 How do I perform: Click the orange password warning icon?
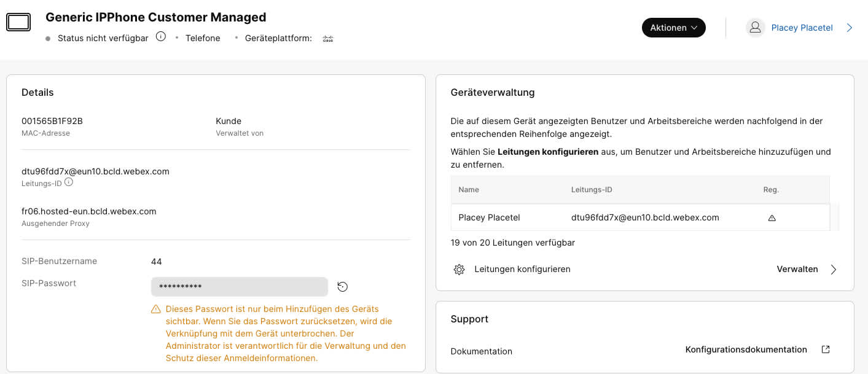[156, 310]
